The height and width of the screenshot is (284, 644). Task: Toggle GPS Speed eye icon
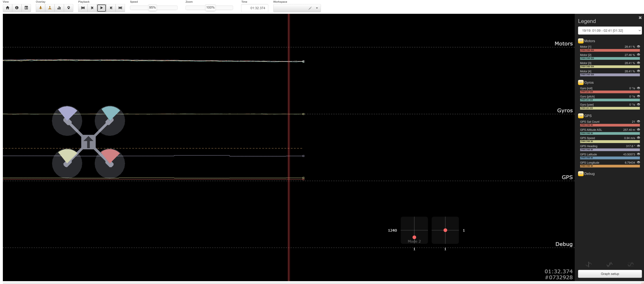click(638, 138)
